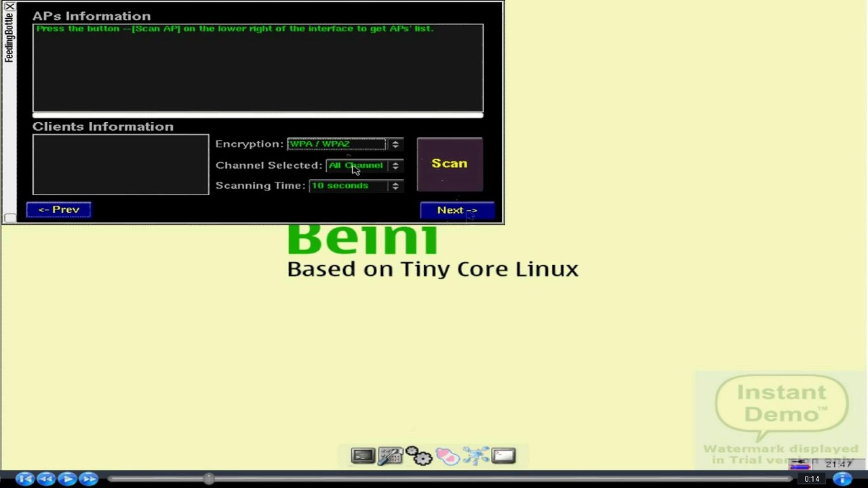Click inside the APs Information list box
The image size is (868, 488).
[258, 68]
